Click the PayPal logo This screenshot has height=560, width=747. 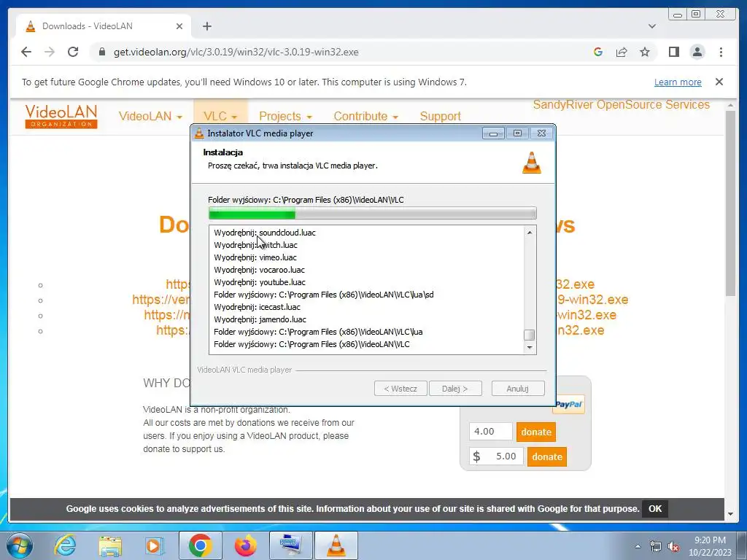click(568, 405)
